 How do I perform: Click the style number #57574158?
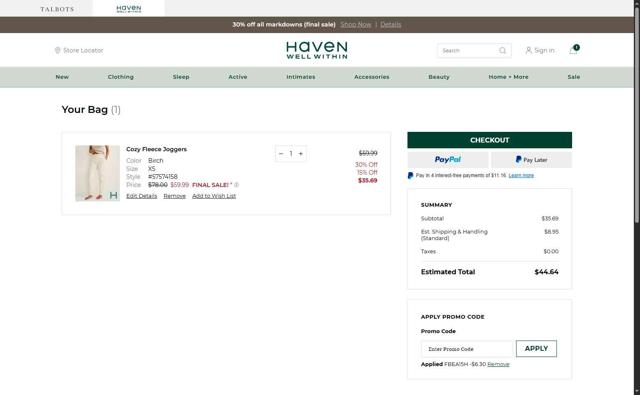point(163,177)
